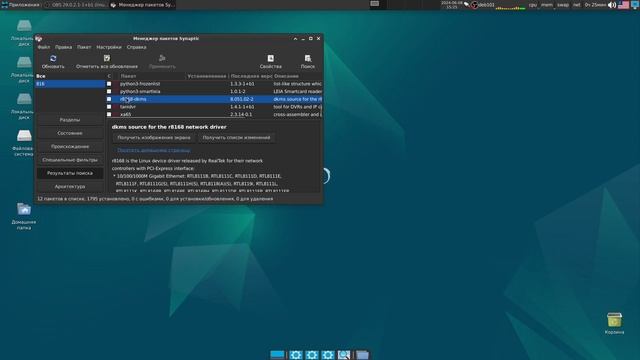
Task: Click the status bar package count text
Action: pyautogui.click(x=155, y=199)
